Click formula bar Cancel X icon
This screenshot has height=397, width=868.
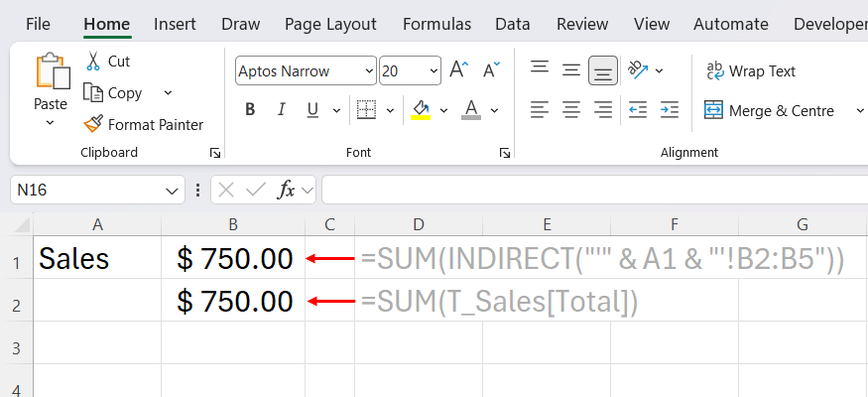pos(226,191)
